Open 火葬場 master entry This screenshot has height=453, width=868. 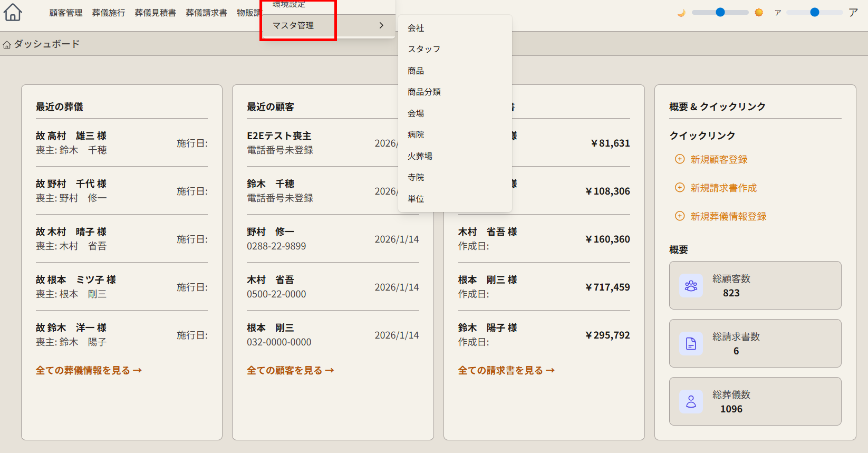tap(420, 156)
